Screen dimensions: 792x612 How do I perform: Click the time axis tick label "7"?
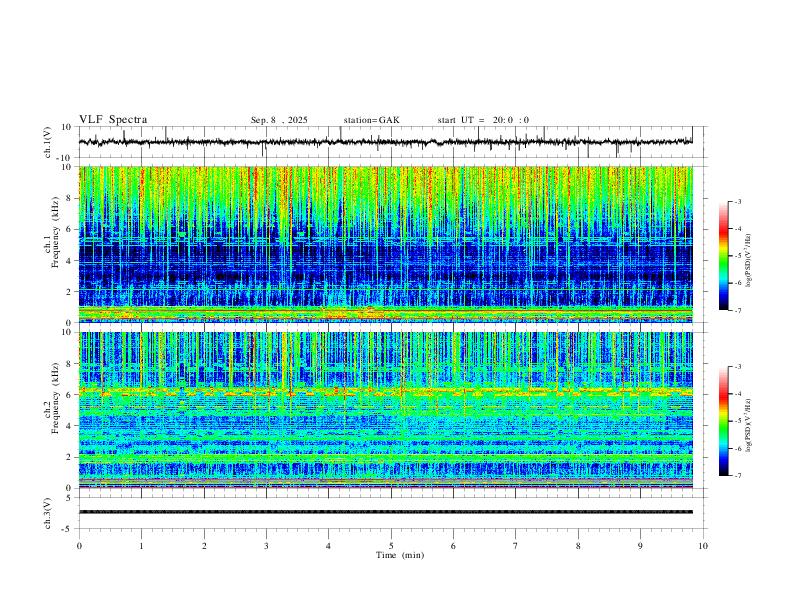point(516,546)
